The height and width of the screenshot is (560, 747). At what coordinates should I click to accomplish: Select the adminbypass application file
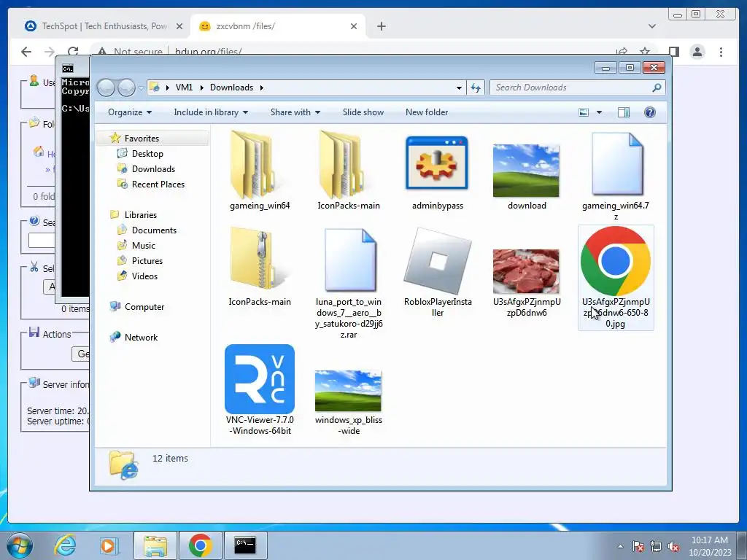pyautogui.click(x=438, y=171)
